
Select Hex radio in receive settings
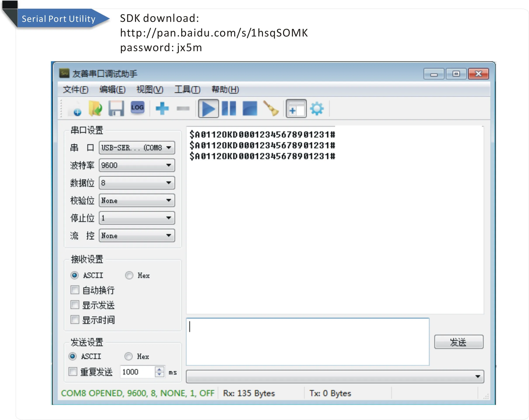(x=129, y=275)
